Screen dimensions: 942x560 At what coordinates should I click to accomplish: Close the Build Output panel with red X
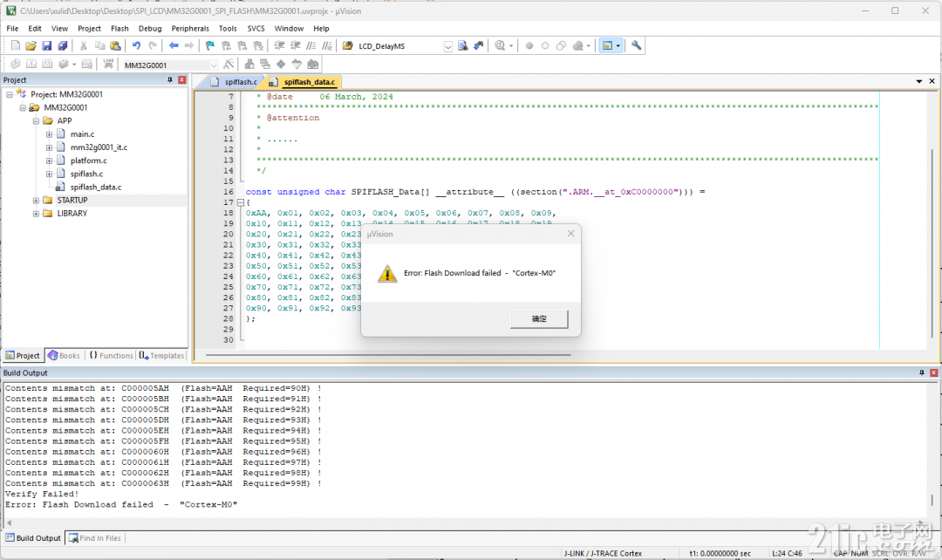click(933, 372)
